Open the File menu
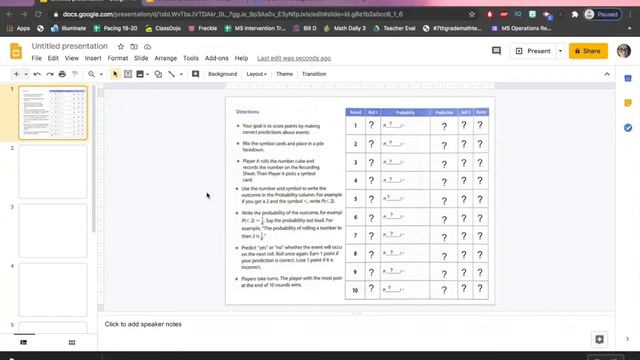Screen dimensions: 640x360 (36, 58)
